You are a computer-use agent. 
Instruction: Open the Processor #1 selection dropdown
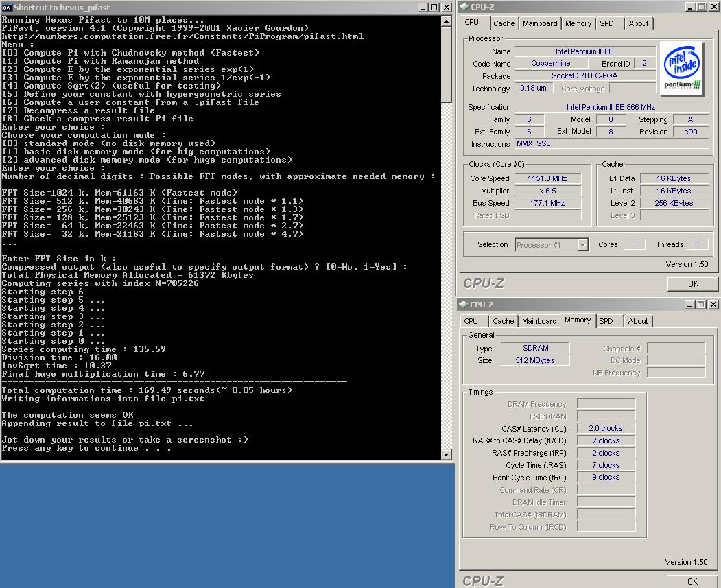[x=582, y=244]
